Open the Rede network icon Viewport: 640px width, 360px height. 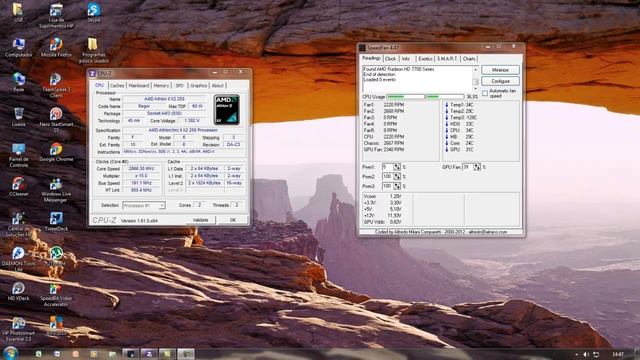point(18,82)
